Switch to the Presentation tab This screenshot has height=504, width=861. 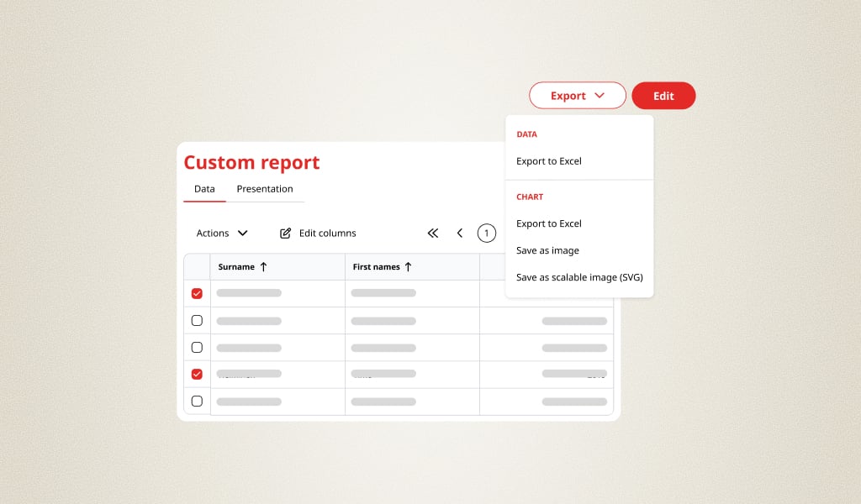click(x=265, y=189)
